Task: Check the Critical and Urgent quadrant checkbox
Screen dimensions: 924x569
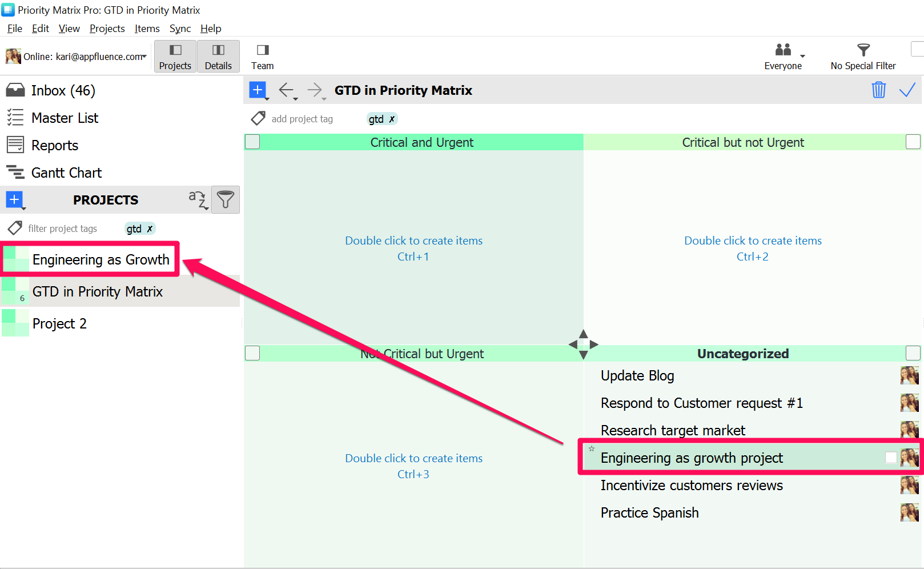Action: coord(252,142)
